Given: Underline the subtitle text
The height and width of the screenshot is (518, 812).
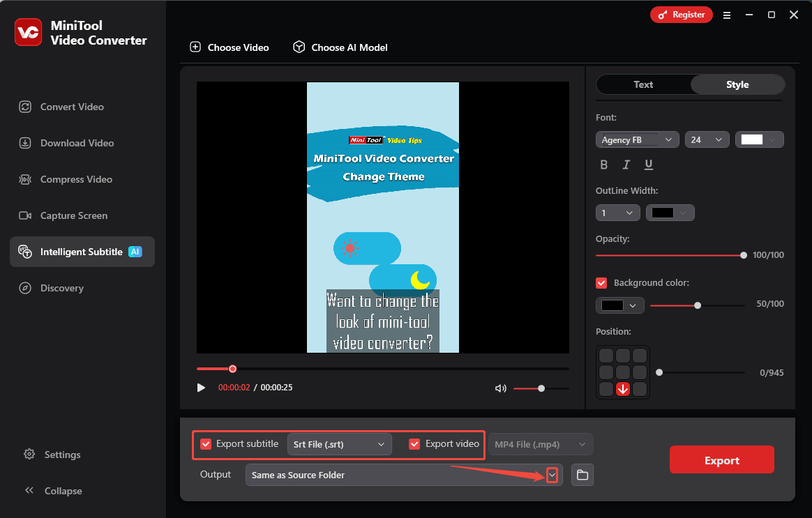Looking at the screenshot, I should tap(649, 165).
